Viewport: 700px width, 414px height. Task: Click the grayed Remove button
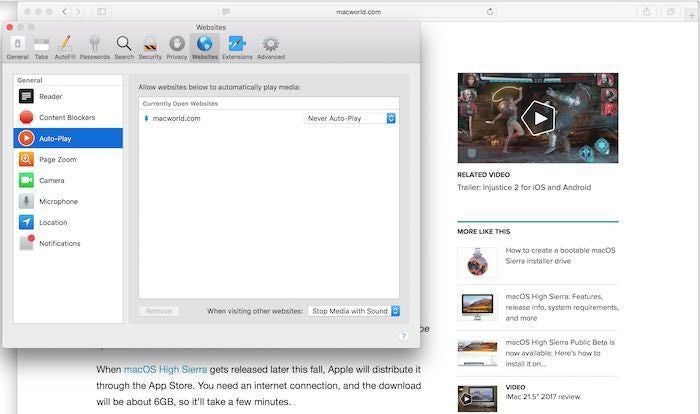tap(159, 311)
